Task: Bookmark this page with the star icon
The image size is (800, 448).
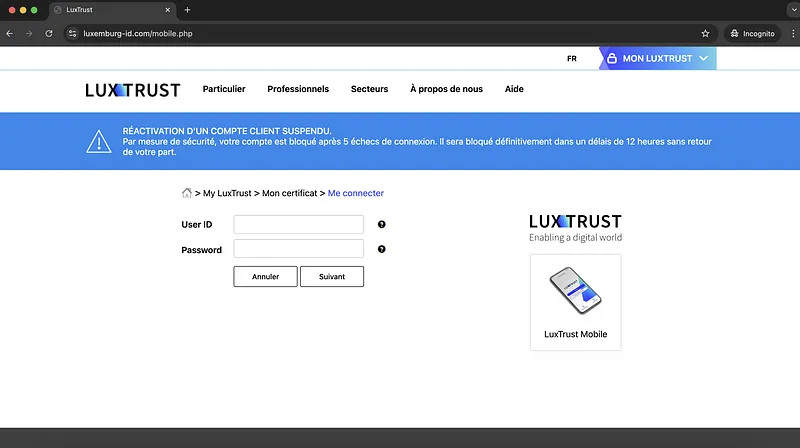Action: [705, 34]
